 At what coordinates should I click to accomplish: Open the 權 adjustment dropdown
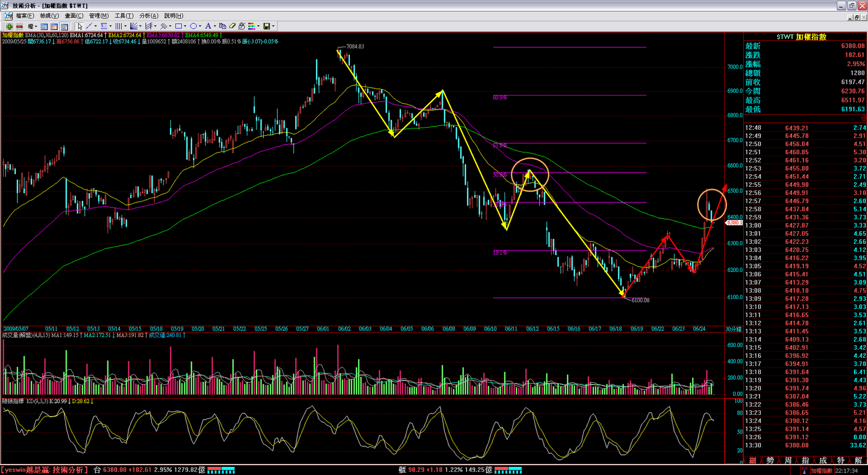tap(33, 27)
